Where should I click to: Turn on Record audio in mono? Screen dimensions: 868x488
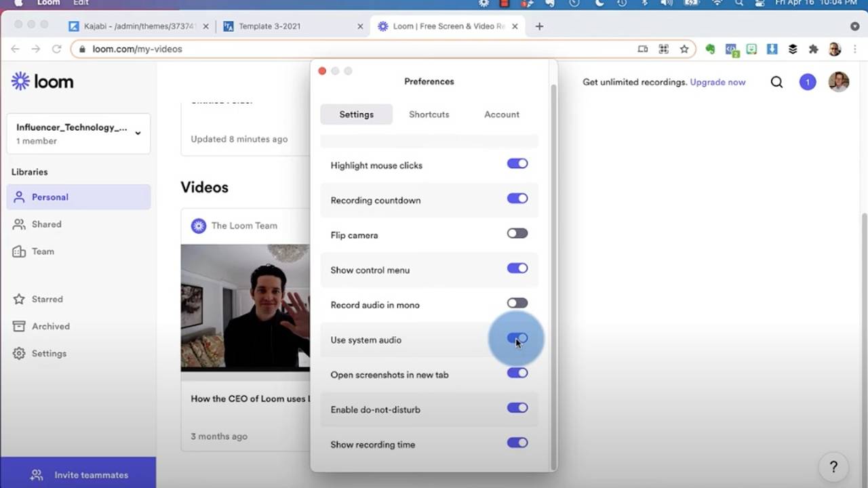pos(517,304)
